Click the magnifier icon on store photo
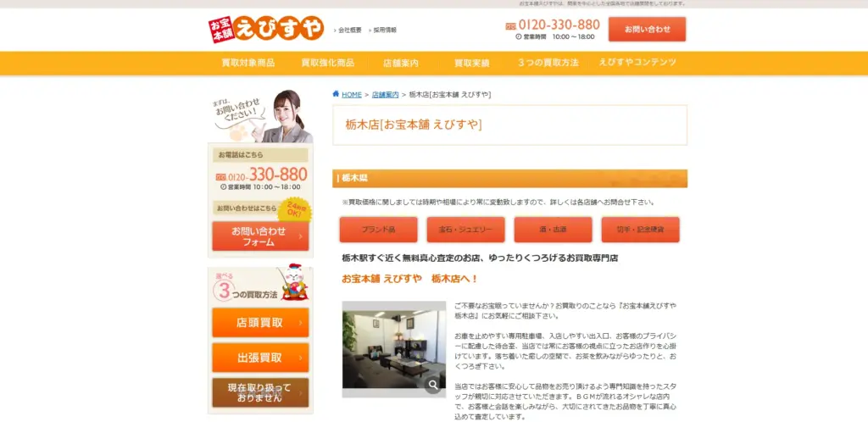868x422 pixels. (433, 386)
